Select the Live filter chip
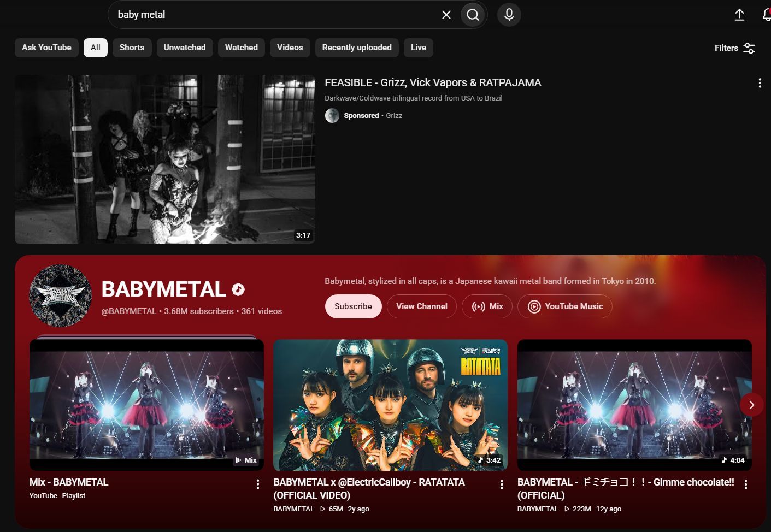This screenshot has width=771, height=532. (419, 48)
